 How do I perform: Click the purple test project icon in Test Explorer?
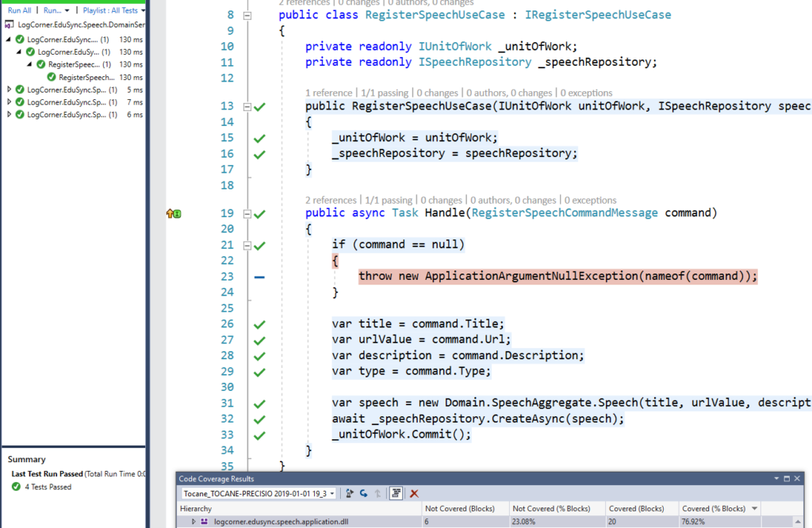(9, 24)
